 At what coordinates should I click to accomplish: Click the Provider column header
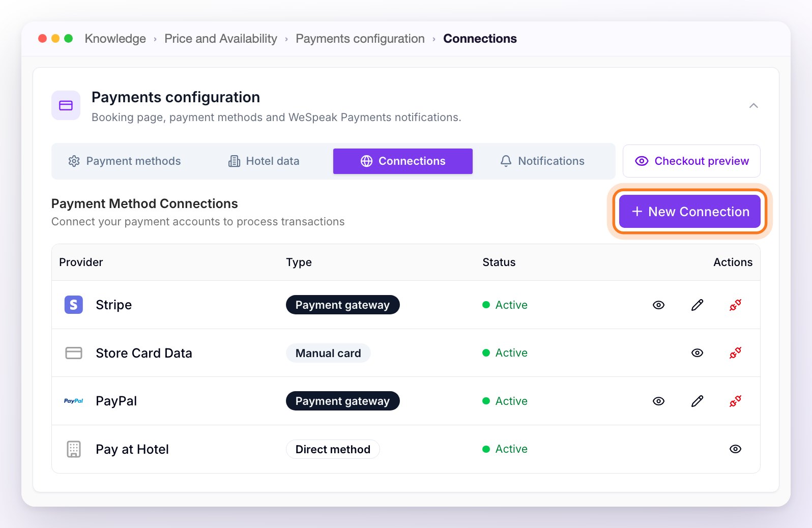tap(81, 262)
